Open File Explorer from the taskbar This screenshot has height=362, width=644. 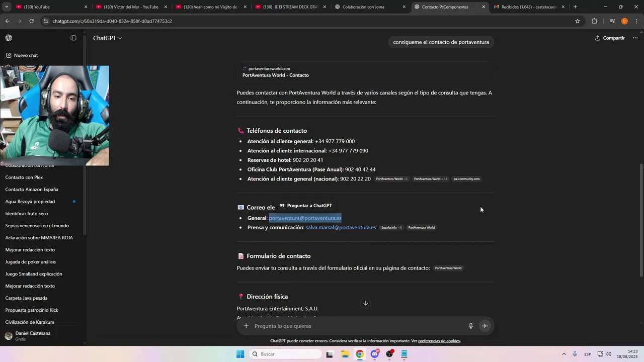345,354
